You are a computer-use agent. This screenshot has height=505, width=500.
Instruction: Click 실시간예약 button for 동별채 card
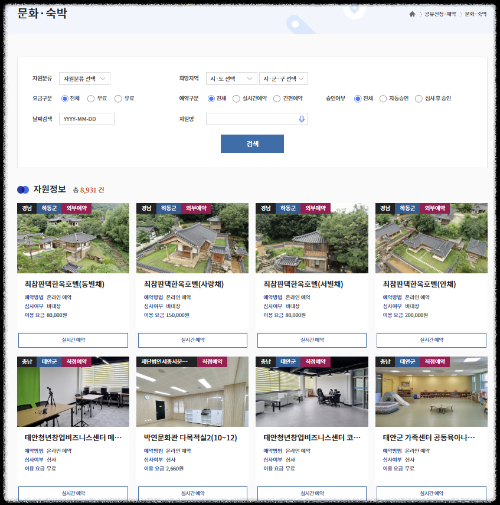point(73,340)
